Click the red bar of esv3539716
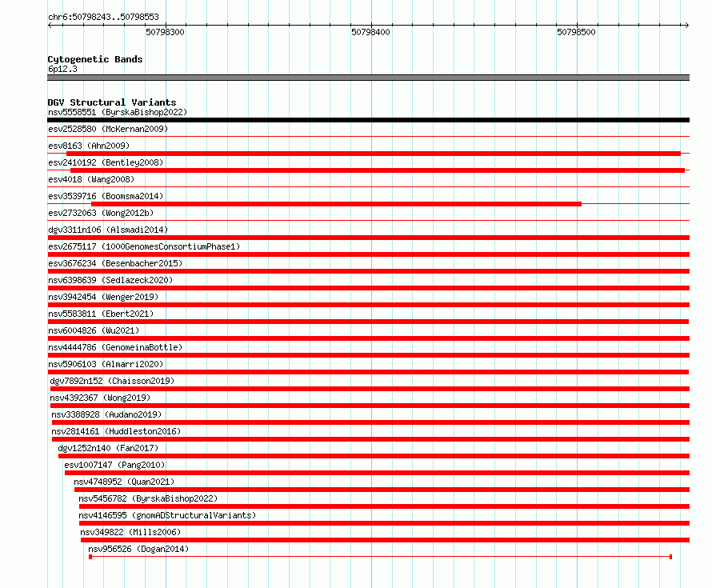 pyautogui.click(x=337, y=204)
